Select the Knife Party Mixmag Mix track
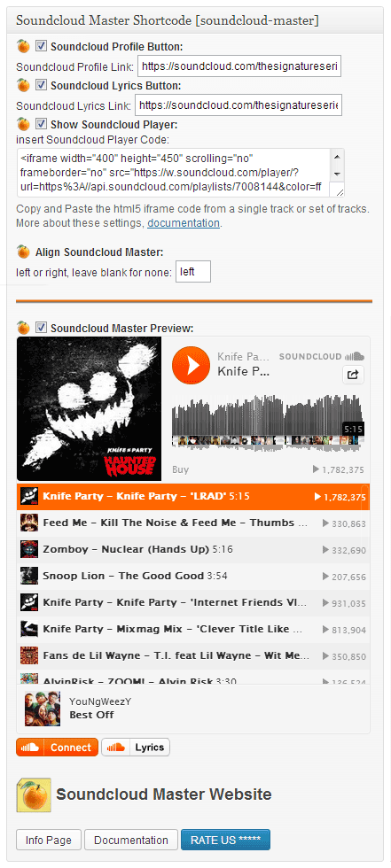Screen dimensions: 391x868 (x=193, y=629)
